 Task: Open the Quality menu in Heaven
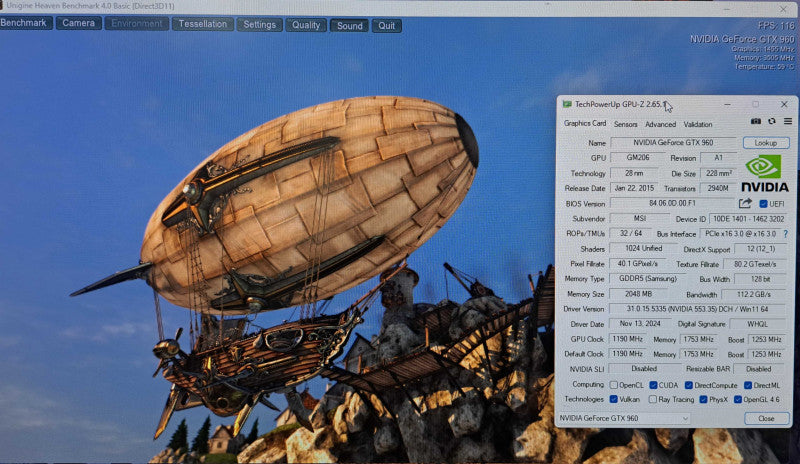click(306, 25)
